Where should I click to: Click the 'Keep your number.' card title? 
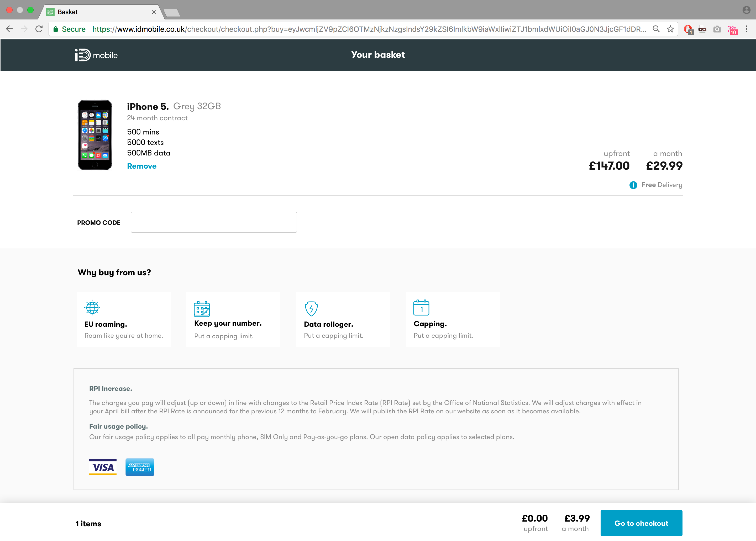coord(228,324)
